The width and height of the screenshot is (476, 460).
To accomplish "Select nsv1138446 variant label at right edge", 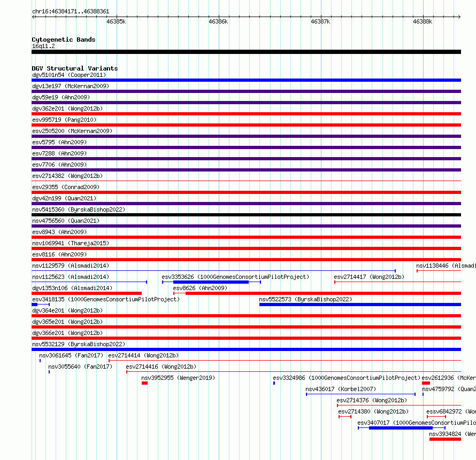I will 446,266.
